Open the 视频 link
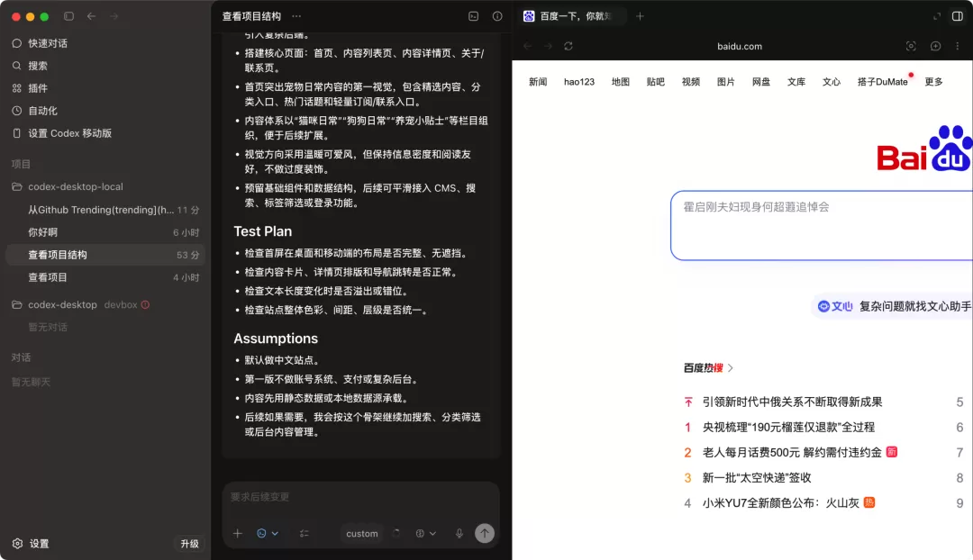Screen dimensions: 973x560 coord(691,82)
